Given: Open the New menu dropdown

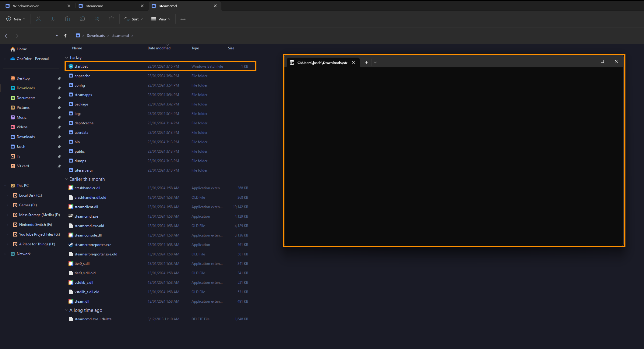Looking at the screenshot, I should coord(16,19).
